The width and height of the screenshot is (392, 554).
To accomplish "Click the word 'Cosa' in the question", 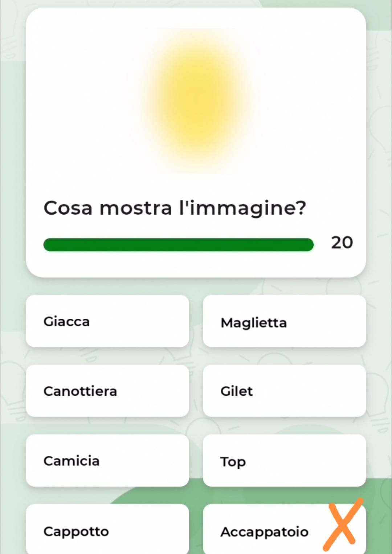I will pyautogui.click(x=68, y=208).
